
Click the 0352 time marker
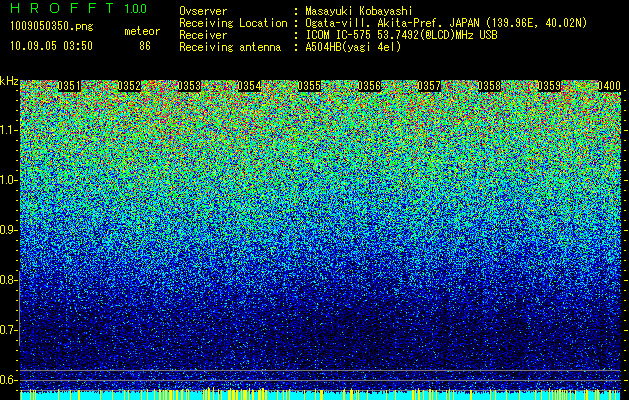click(129, 86)
